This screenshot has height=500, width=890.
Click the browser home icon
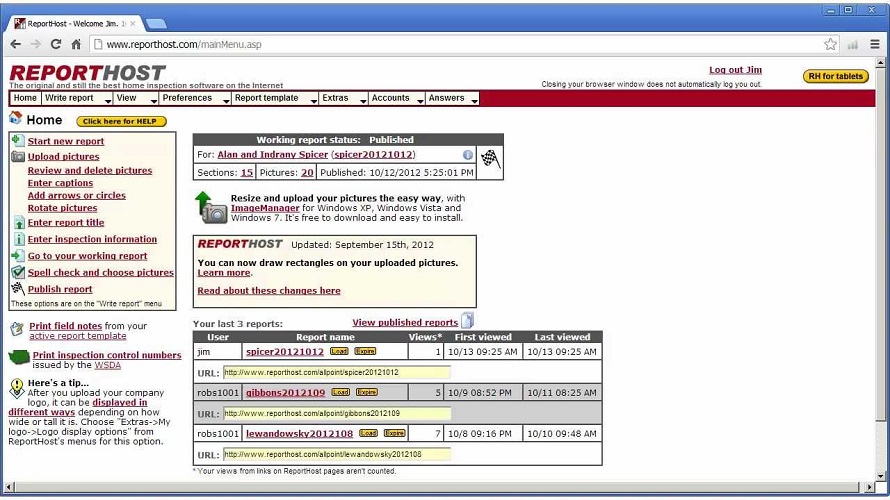pyautogui.click(x=76, y=44)
